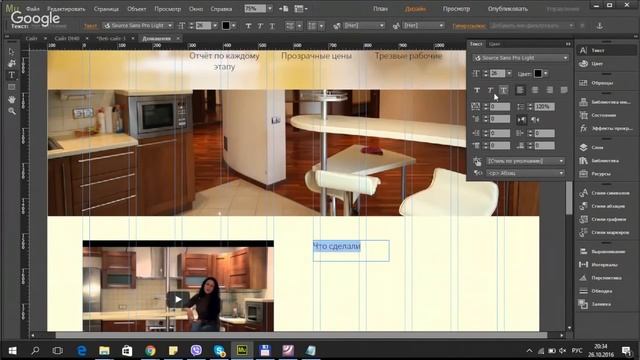Click Опубликовать publish button
The height and width of the screenshot is (360, 640).
(x=507, y=9)
